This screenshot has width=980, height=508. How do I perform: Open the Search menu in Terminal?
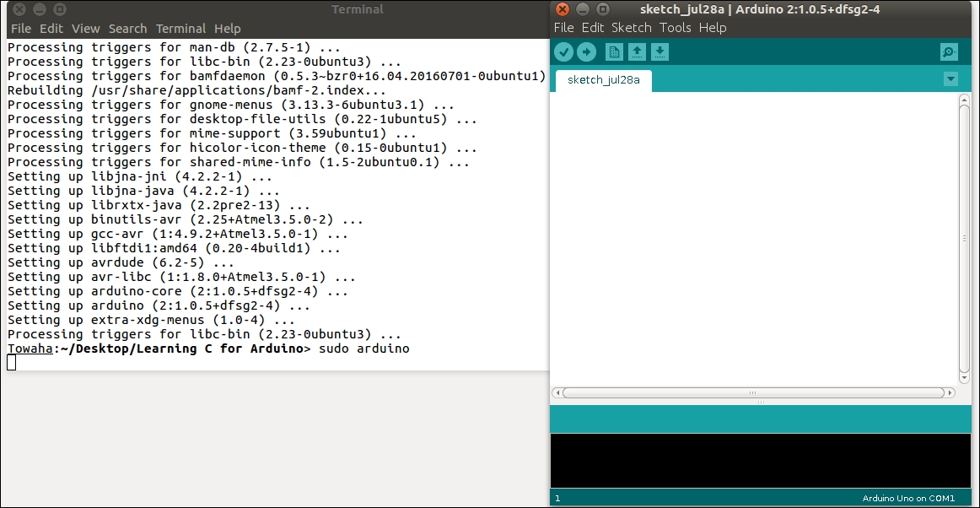point(127,29)
